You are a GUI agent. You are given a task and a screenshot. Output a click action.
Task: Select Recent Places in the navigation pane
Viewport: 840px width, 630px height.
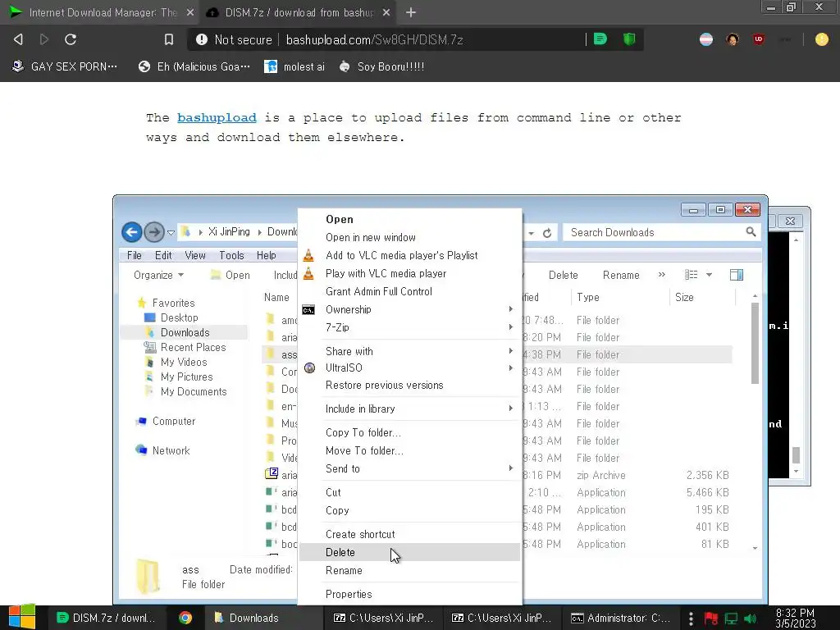(x=185, y=347)
